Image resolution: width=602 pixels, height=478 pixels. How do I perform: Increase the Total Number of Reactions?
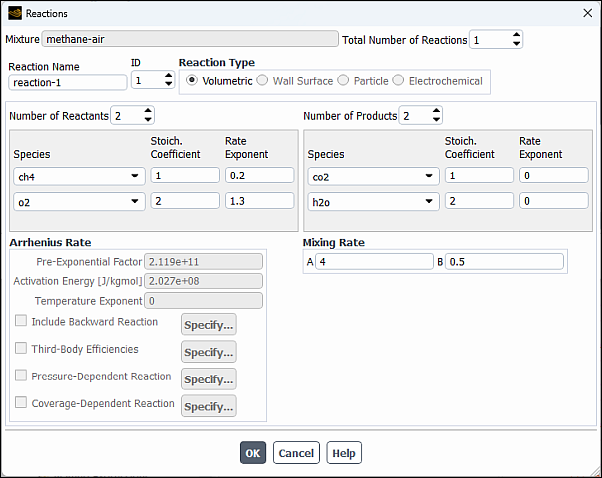coord(516,35)
